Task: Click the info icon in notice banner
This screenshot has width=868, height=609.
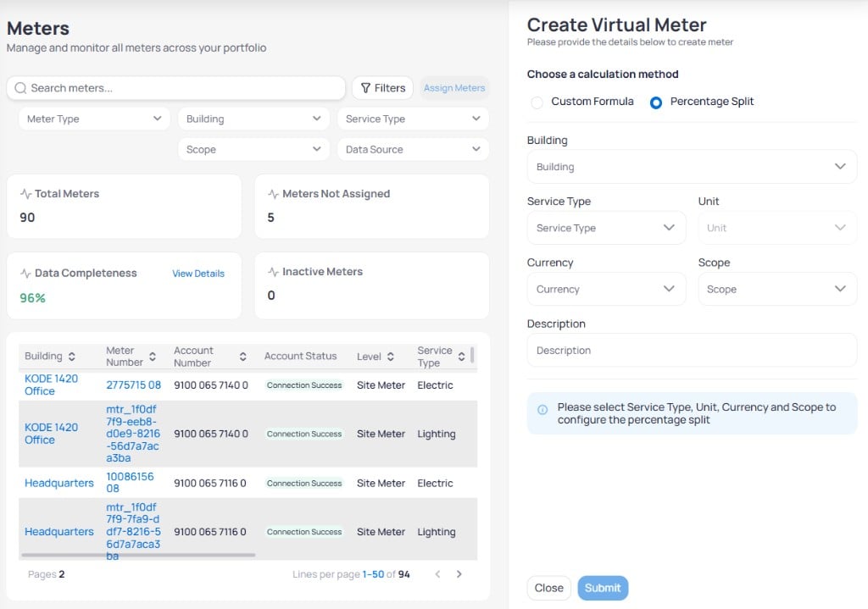Action: pos(542,409)
